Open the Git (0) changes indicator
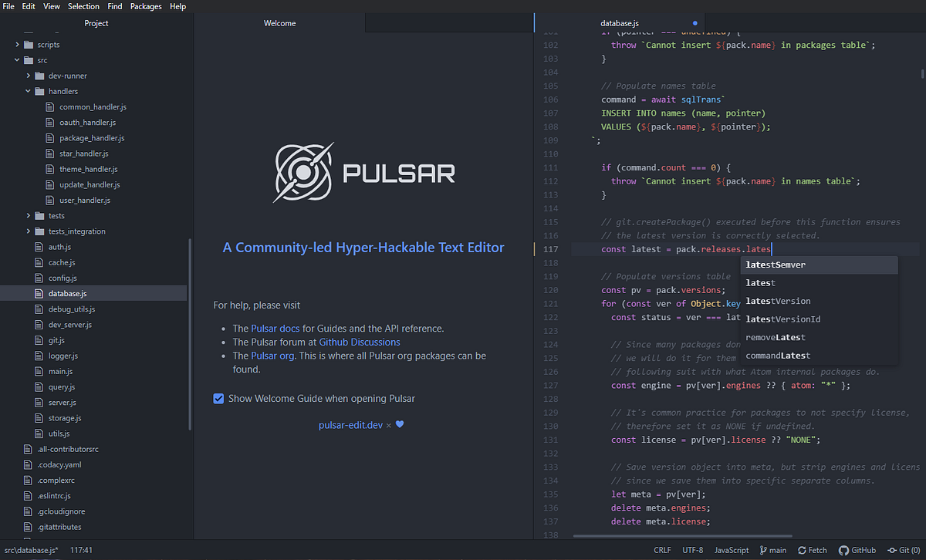Viewport: 926px width, 560px height. coord(903,550)
